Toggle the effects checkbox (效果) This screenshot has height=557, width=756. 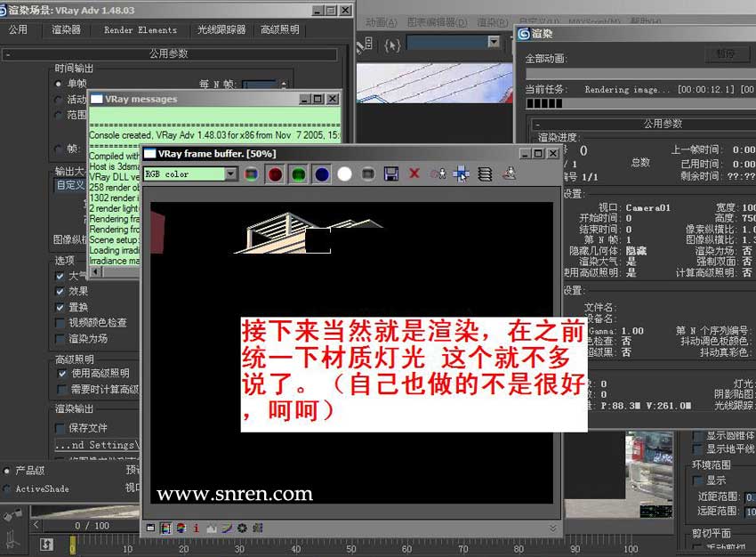pos(60,291)
